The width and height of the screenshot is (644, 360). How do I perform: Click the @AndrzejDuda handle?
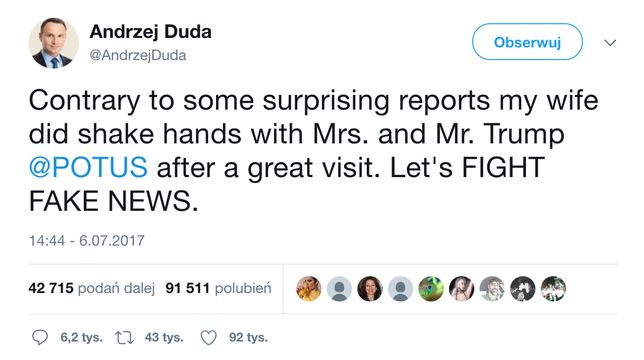138,55
